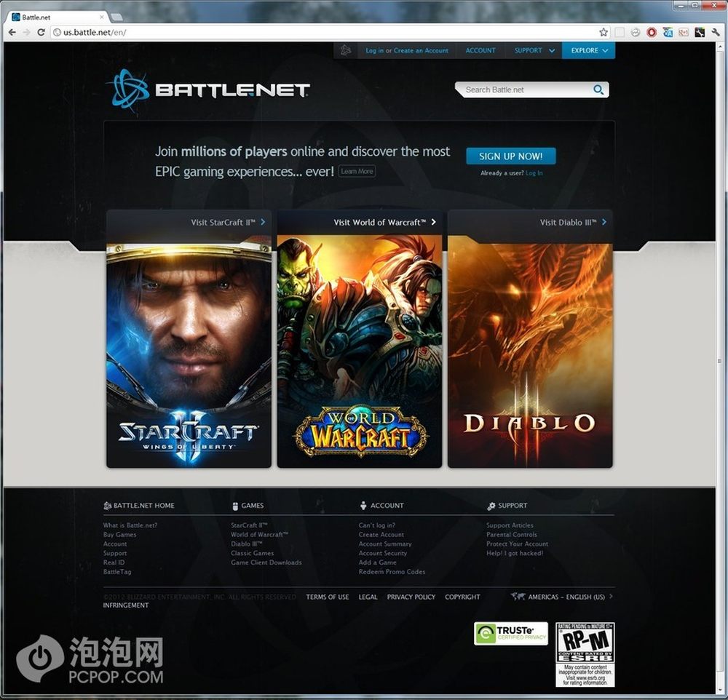Click Create an Account in the top bar
The width and height of the screenshot is (728, 700).
[x=421, y=50]
